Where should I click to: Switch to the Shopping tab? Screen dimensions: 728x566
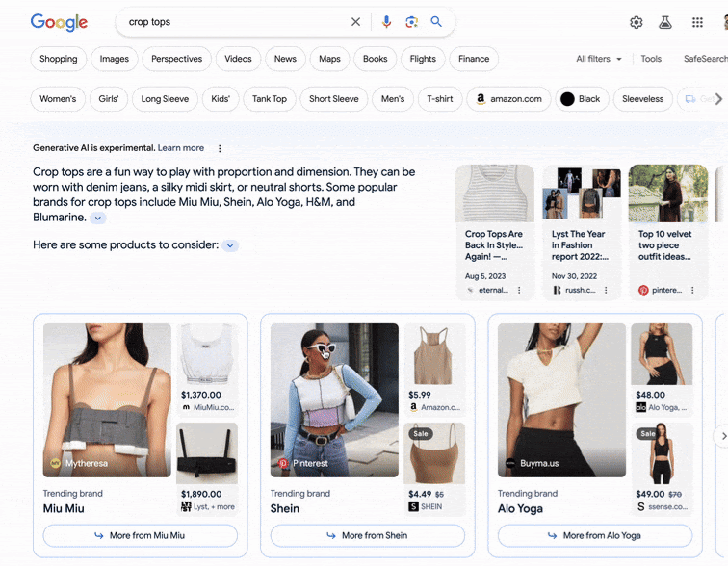[x=59, y=59]
